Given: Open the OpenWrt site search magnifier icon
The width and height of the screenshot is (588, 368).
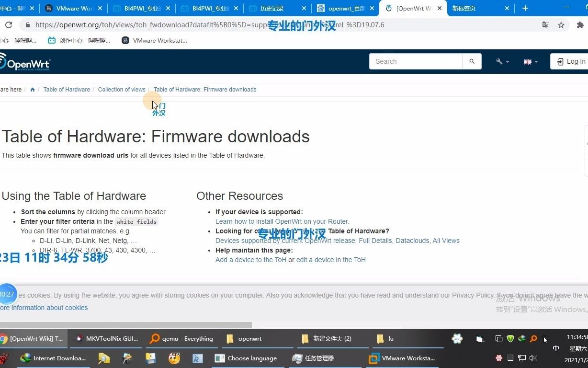Looking at the screenshot, I should point(472,61).
